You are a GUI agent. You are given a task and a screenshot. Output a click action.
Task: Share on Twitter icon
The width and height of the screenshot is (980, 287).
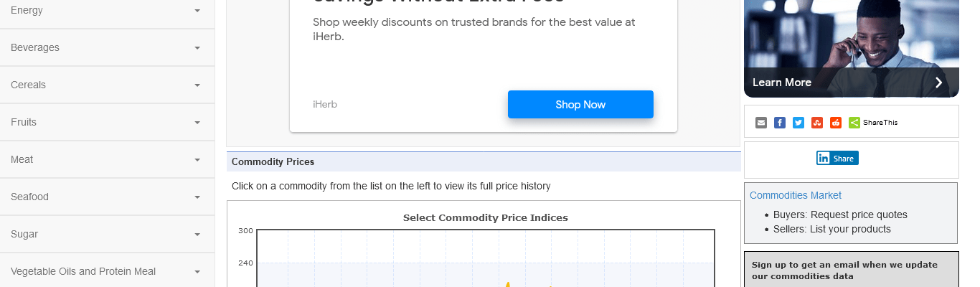798,123
